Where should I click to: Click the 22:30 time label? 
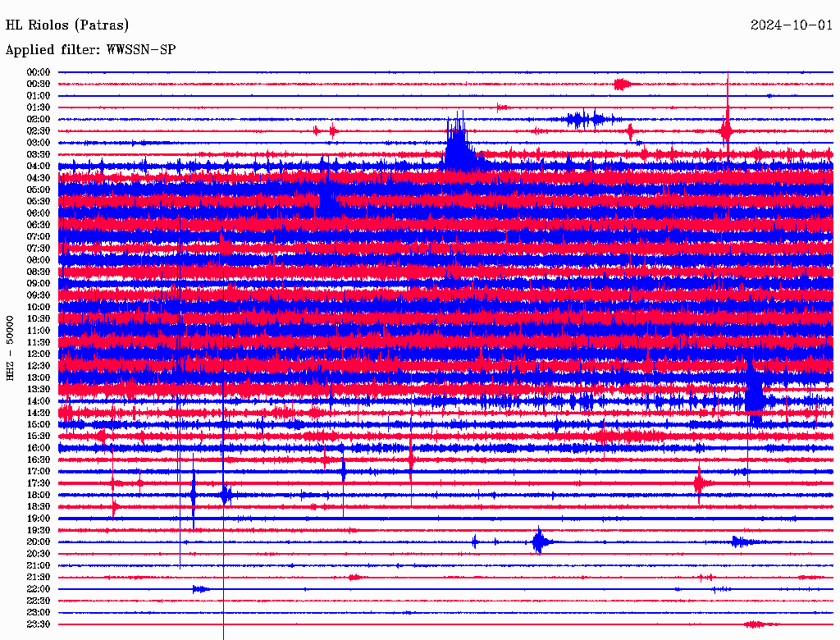(39, 601)
